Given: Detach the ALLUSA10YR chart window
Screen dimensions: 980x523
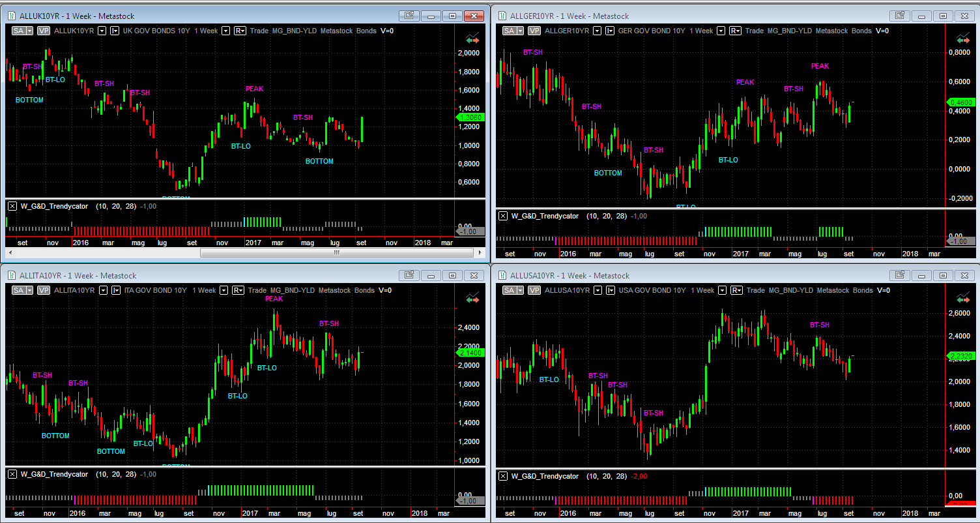Looking at the screenshot, I should pyautogui.click(x=900, y=275).
